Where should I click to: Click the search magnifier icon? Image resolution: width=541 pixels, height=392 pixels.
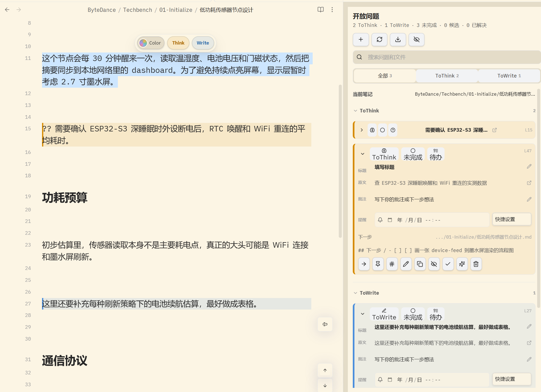tap(359, 57)
